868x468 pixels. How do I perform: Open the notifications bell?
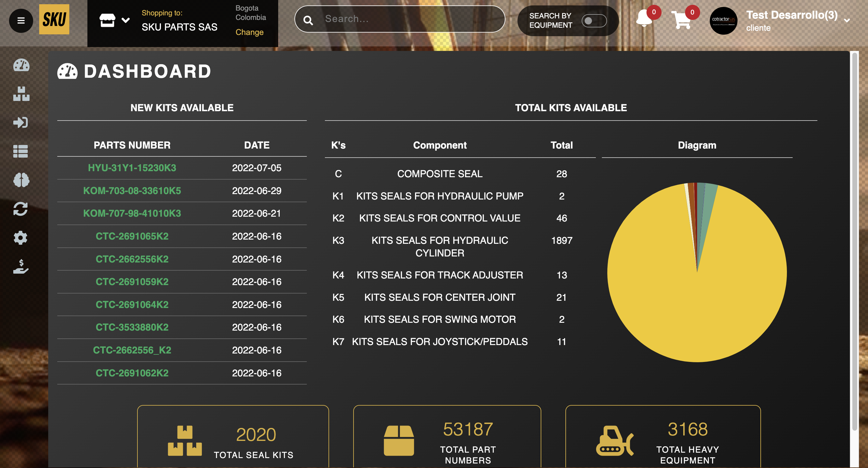click(643, 19)
